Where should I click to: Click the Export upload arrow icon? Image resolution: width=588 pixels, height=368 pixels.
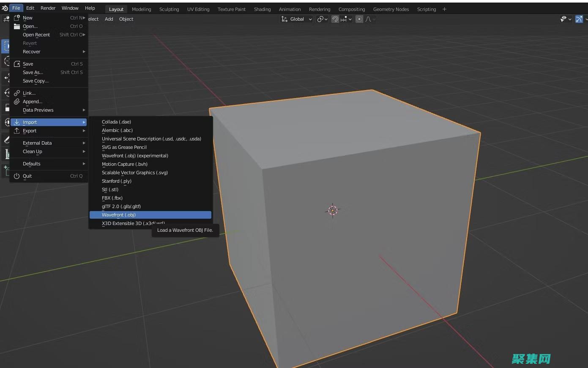pyautogui.click(x=17, y=131)
